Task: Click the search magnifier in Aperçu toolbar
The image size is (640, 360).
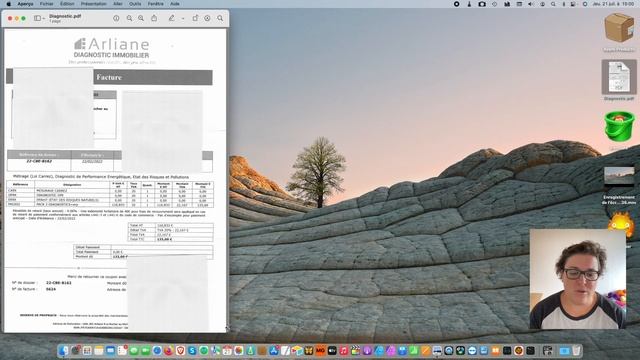Action: [x=220, y=18]
